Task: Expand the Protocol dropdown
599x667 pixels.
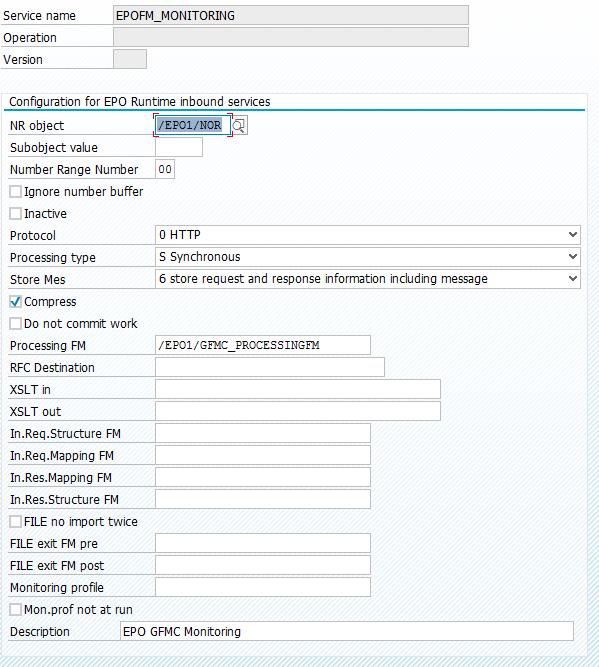Action: click(x=573, y=235)
